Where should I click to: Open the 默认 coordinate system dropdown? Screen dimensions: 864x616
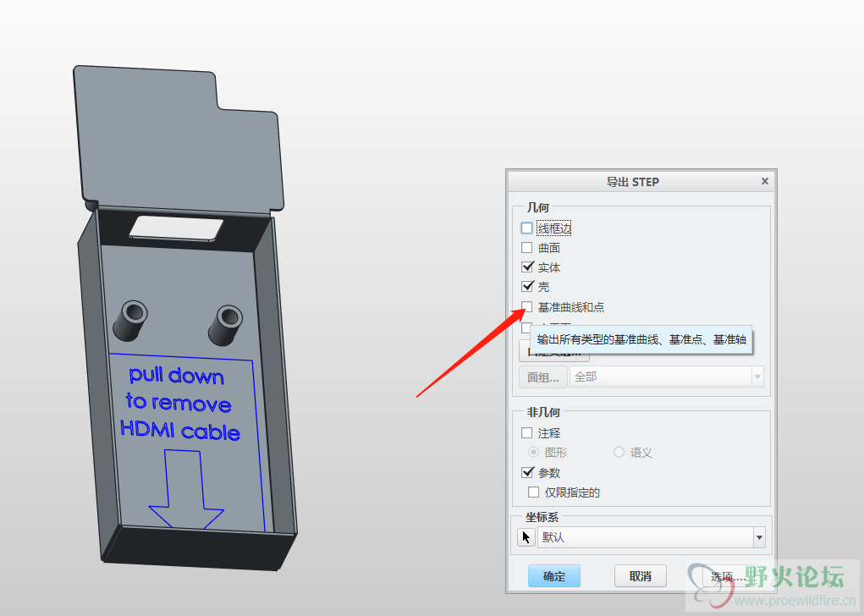pyautogui.click(x=759, y=537)
